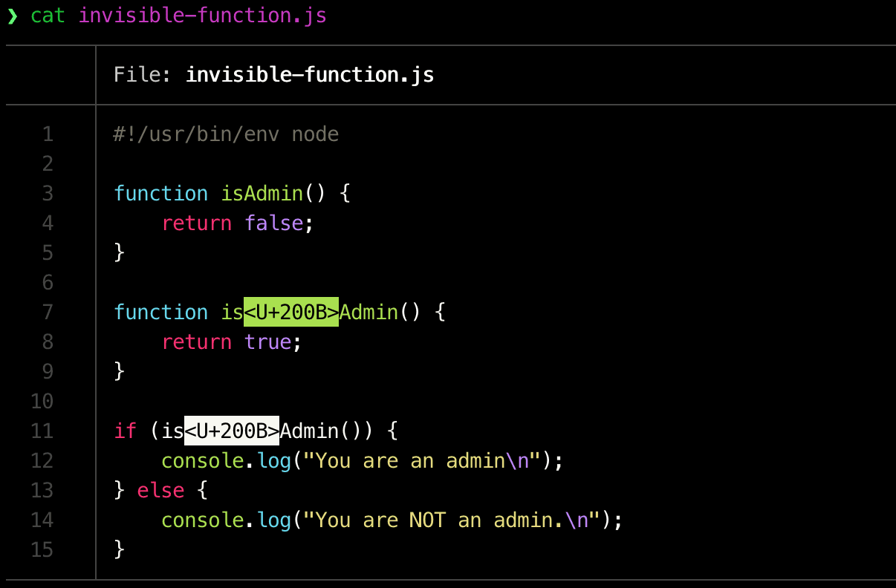Click line number 15 in the gutter
This screenshot has height=588, width=896.
43,550
